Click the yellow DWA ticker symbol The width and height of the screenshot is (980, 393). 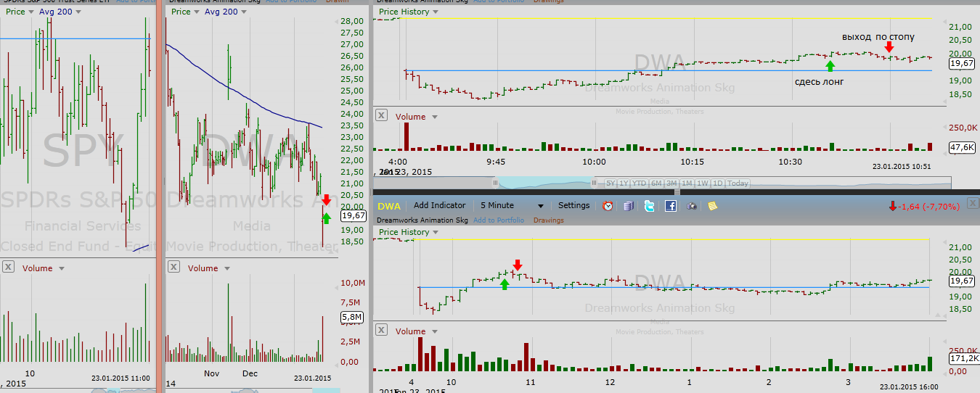[388, 206]
